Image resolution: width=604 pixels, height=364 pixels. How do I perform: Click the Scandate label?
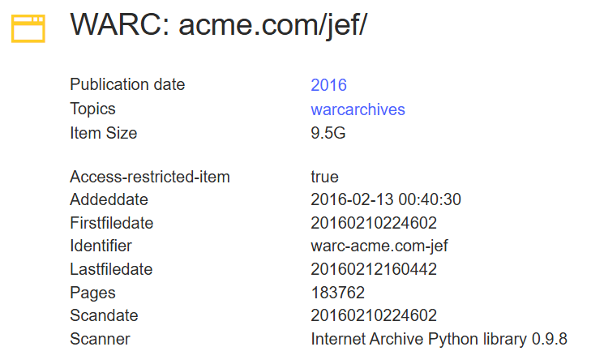[104, 315]
